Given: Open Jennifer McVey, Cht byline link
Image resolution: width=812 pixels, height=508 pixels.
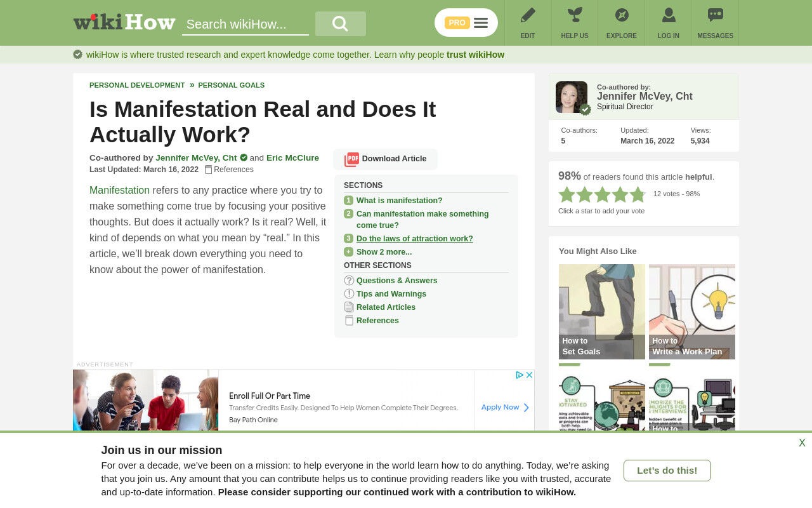Looking at the screenshot, I should [x=196, y=158].
